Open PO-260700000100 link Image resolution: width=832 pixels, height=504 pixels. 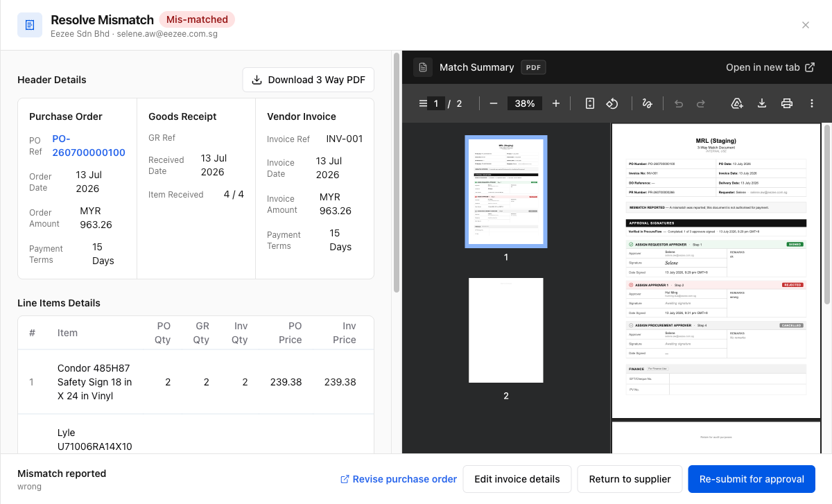tap(89, 146)
